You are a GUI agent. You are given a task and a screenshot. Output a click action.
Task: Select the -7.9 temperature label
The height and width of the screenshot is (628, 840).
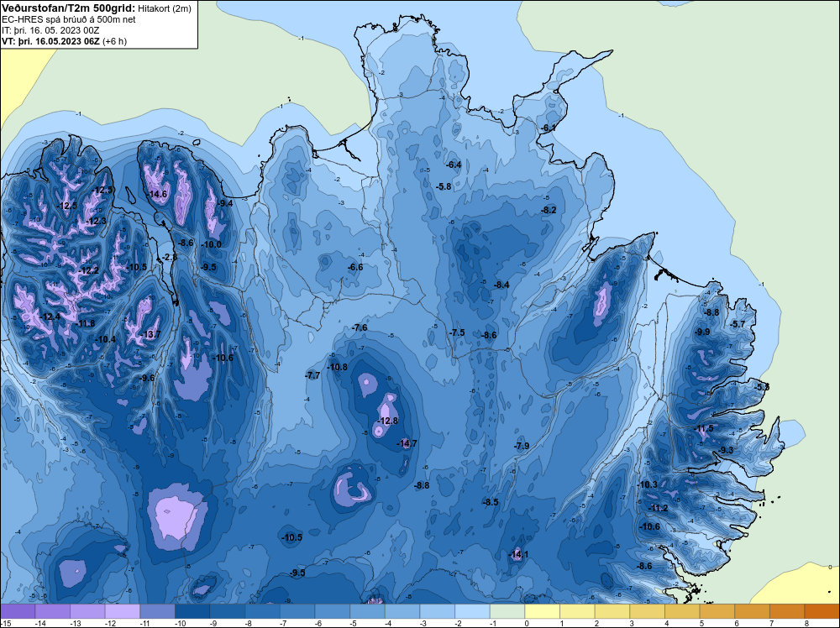[x=522, y=446]
